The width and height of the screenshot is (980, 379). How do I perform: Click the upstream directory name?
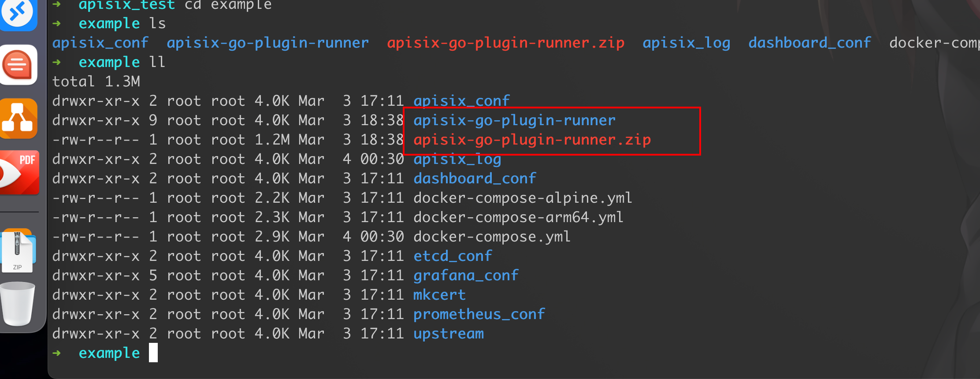pos(448,333)
